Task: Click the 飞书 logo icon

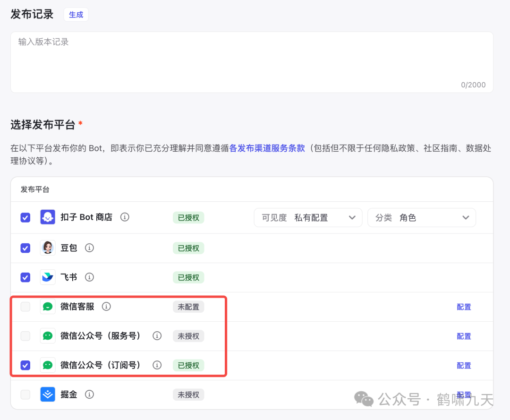Action: [48, 277]
